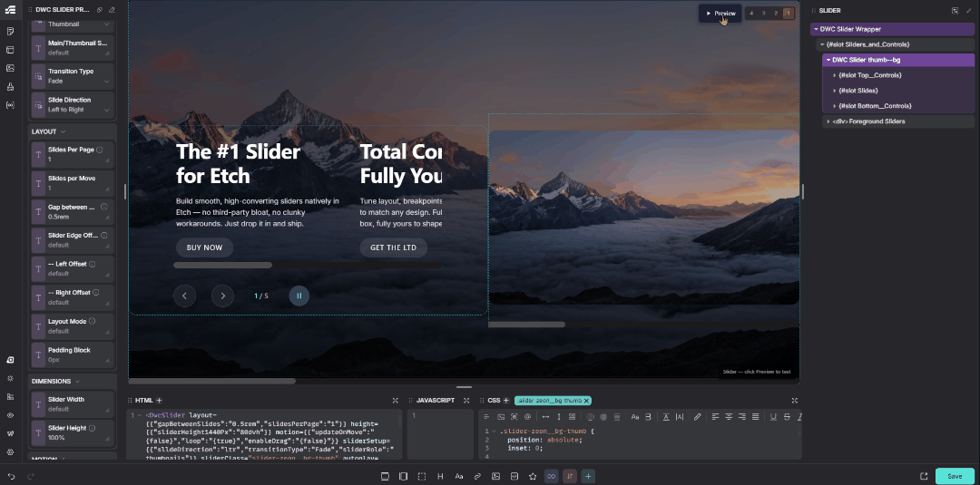This screenshot has height=485, width=980.
Task: Select breakpoint 1 in the top bar
Action: point(789,13)
